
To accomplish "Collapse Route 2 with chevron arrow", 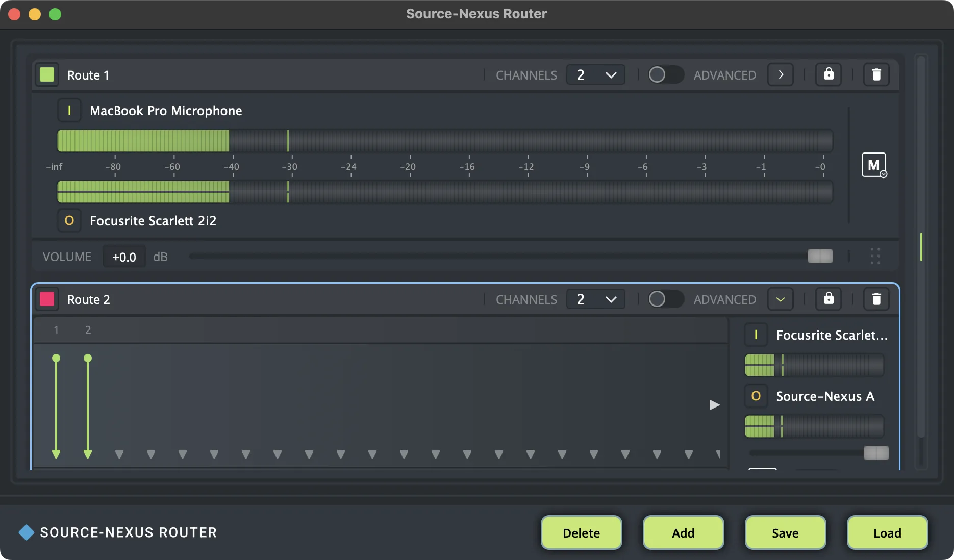I will coord(781,299).
